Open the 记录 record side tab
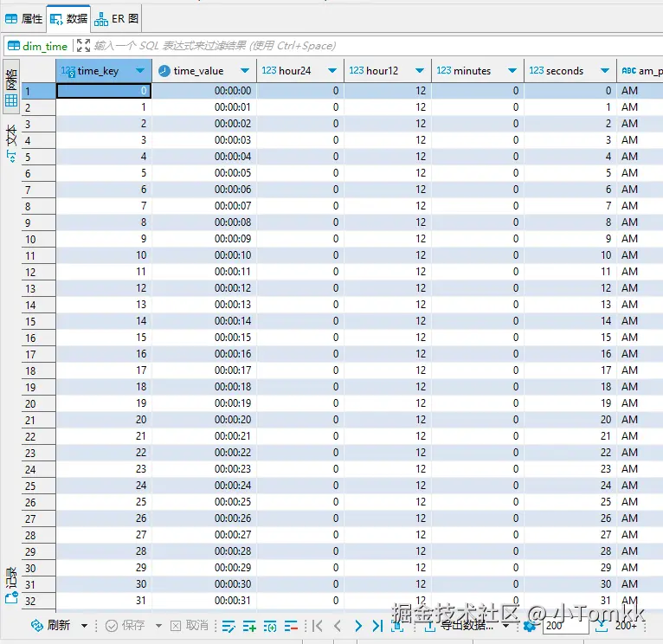663x644 pixels. [11, 585]
